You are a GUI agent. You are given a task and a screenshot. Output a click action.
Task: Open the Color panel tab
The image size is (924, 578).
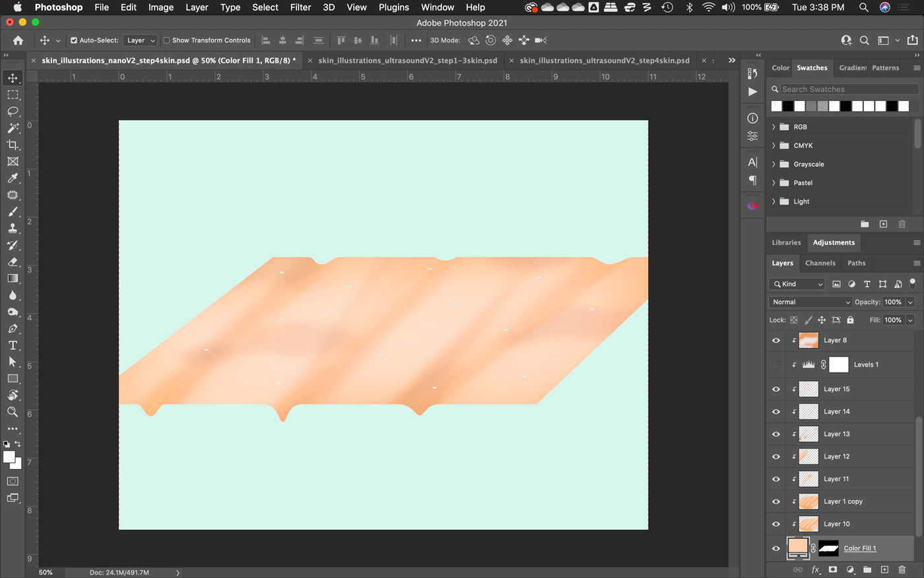point(781,67)
